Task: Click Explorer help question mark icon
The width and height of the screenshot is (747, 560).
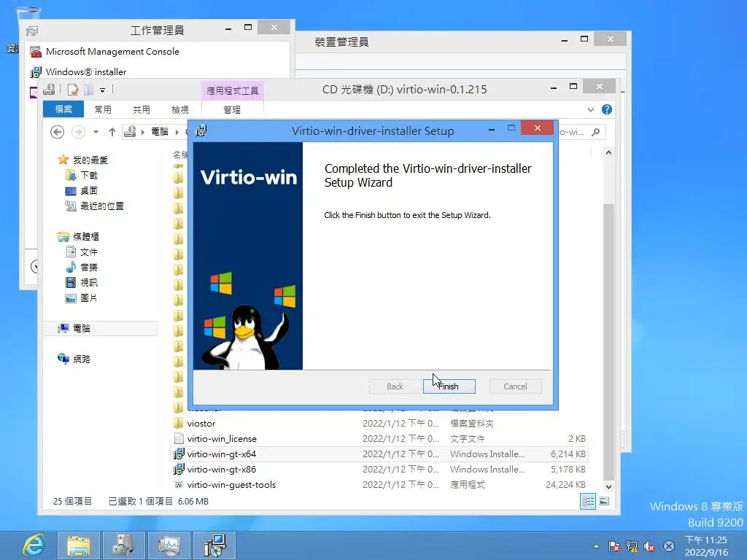Action: click(x=606, y=109)
